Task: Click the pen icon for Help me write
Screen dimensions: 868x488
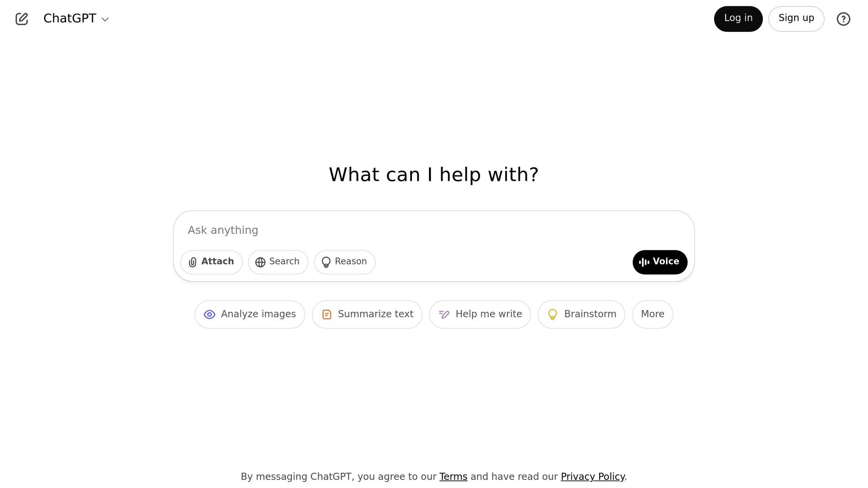Action: (x=444, y=314)
